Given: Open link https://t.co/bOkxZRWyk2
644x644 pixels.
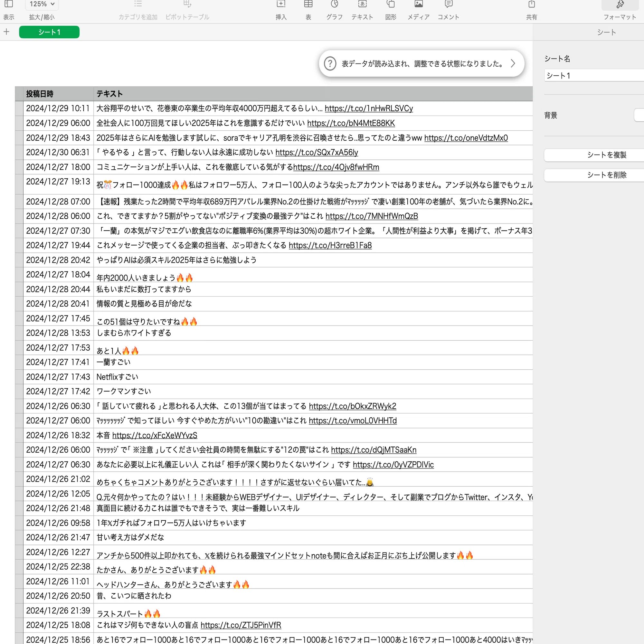Looking at the screenshot, I should click(352, 406).
